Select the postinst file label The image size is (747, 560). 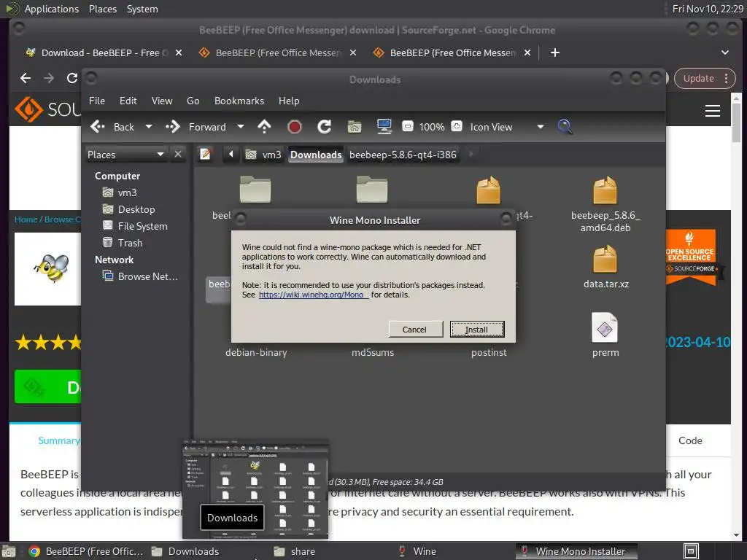489,353
